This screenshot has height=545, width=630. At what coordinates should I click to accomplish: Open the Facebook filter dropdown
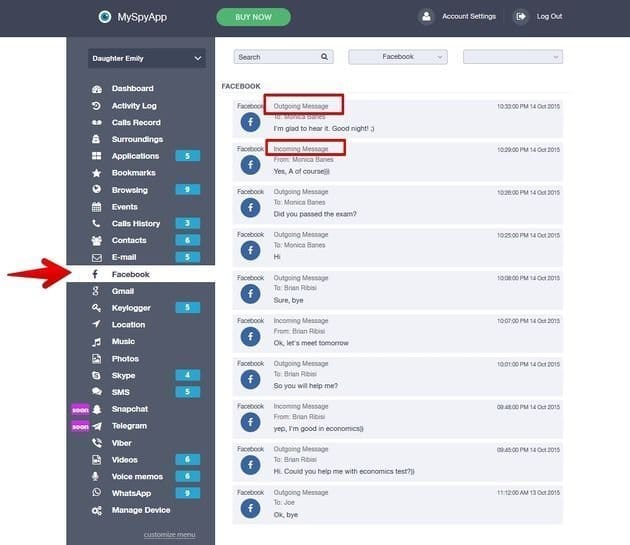pyautogui.click(x=398, y=57)
